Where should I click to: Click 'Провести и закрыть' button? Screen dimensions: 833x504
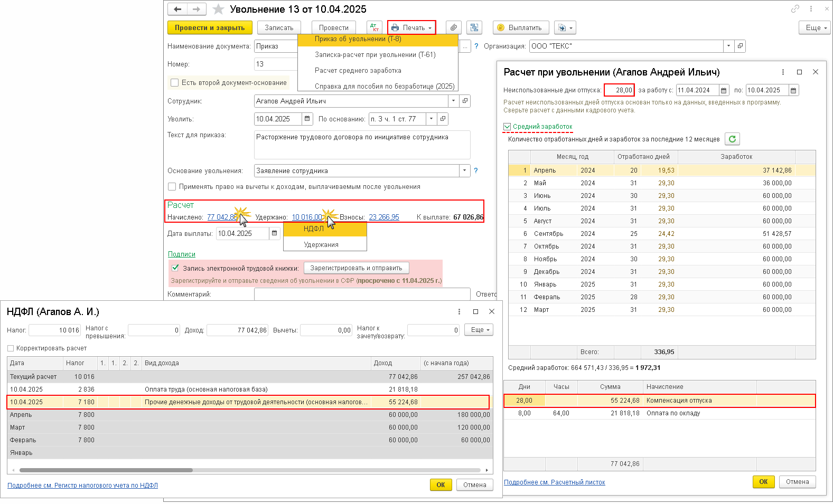(210, 27)
